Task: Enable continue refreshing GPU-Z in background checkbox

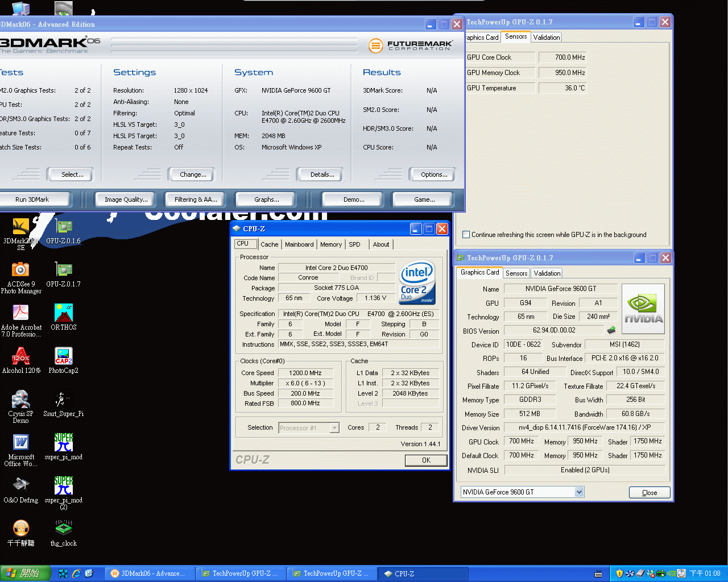Action: pyautogui.click(x=466, y=234)
